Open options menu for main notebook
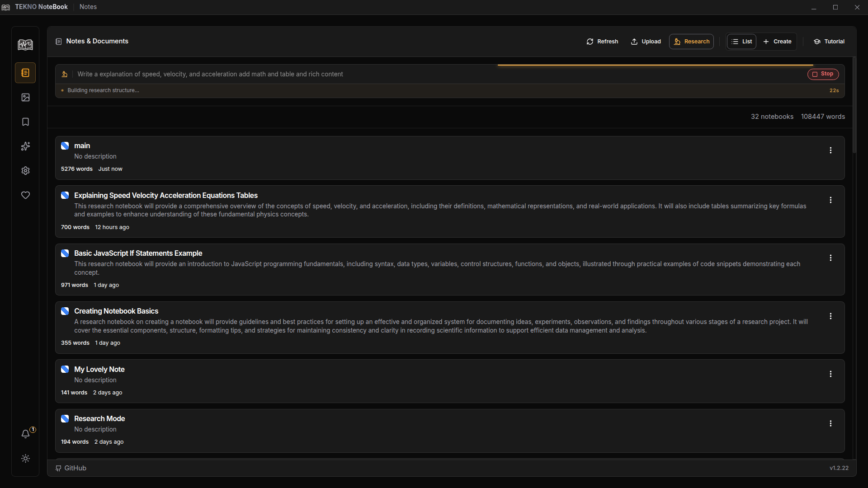Viewport: 868px width, 488px height. (830, 150)
